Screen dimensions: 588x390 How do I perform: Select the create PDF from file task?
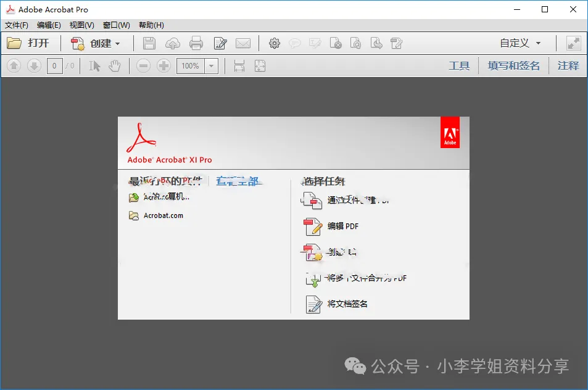click(x=358, y=201)
